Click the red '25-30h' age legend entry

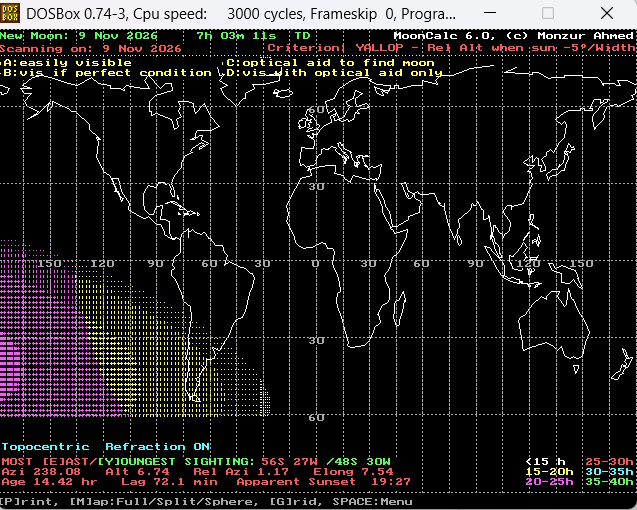[x=609, y=462]
